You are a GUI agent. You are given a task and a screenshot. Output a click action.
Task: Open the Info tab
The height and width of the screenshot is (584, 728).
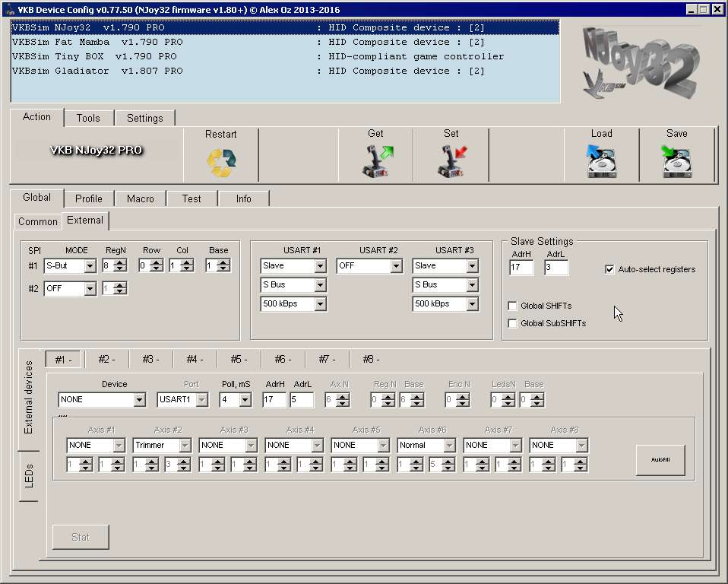243,198
